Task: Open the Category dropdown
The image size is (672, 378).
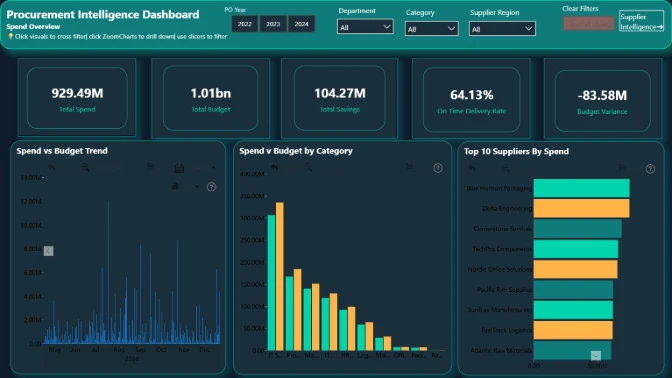Action: pos(431,29)
